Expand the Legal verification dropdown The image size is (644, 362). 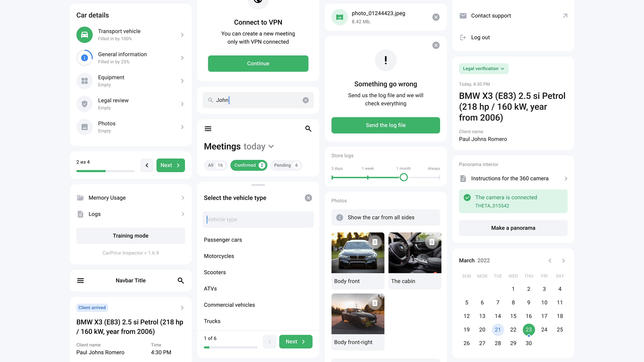[x=483, y=68]
